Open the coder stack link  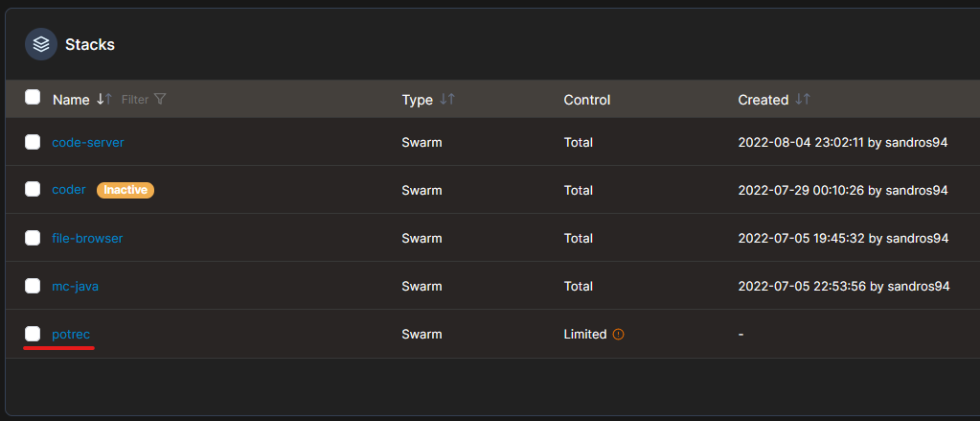pos(69,189)
